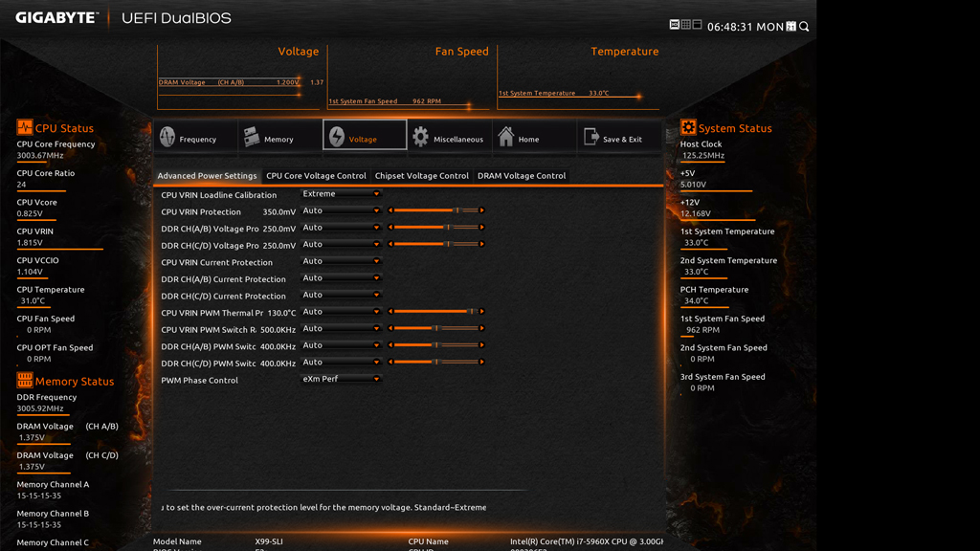
Task: Open the search magnifier icon
Action: coord(804,27)
